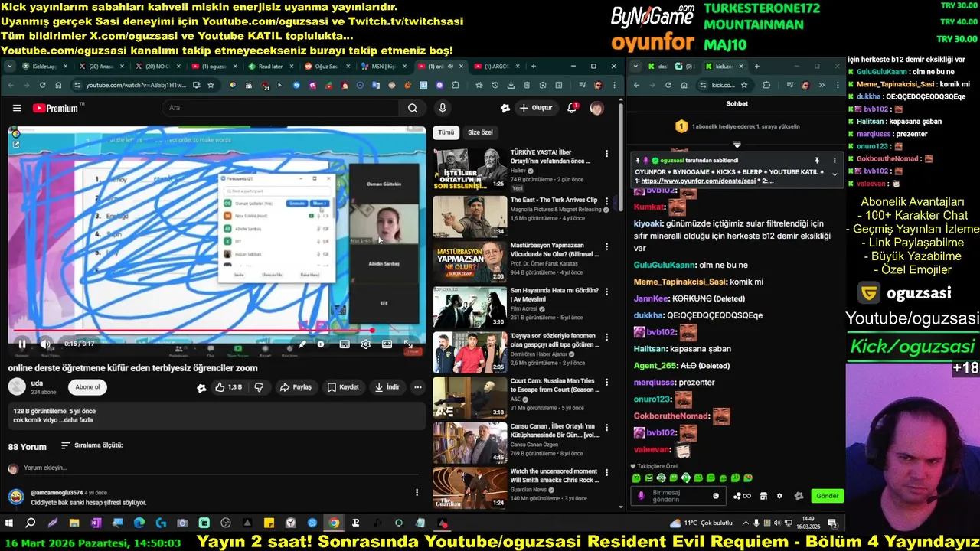Open Windows taskbar search

pyautogui.click(x=31, y=523)
